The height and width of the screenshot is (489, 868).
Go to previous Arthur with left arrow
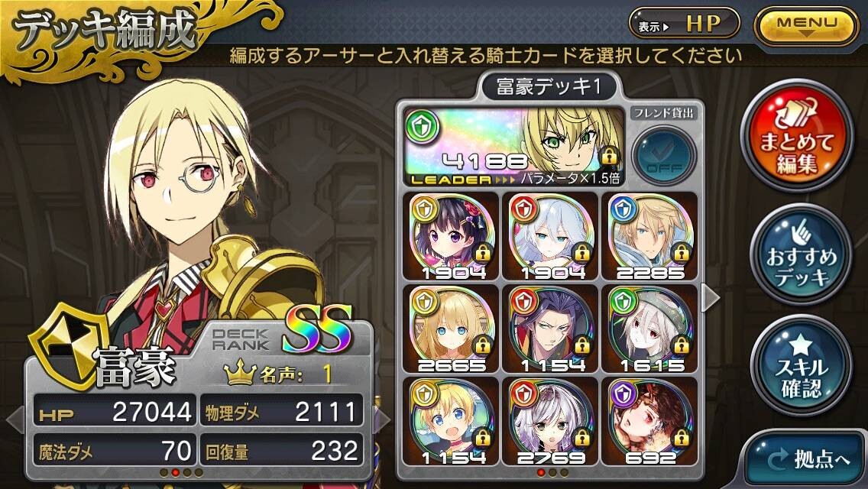[15, 419]
